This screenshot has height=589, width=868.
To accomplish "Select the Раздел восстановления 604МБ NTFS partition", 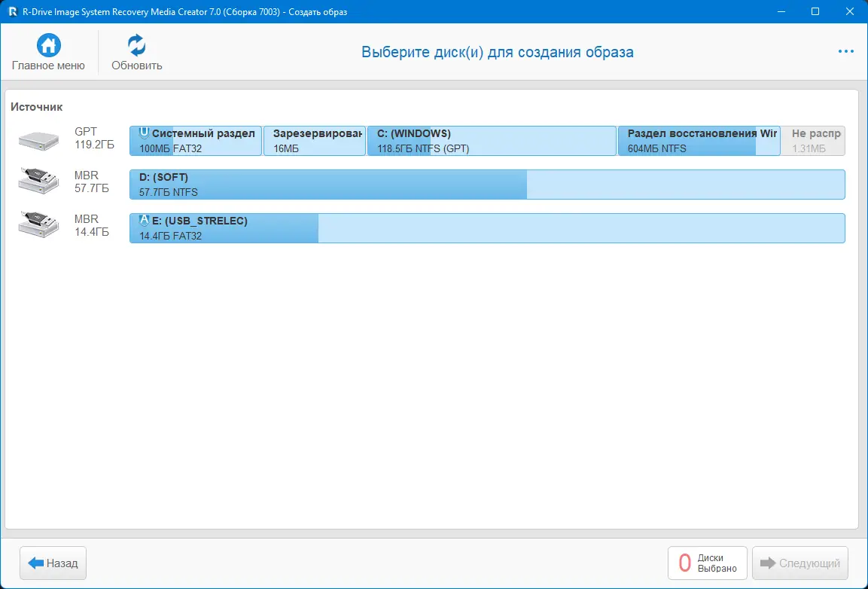I will (x=699, y=141).
